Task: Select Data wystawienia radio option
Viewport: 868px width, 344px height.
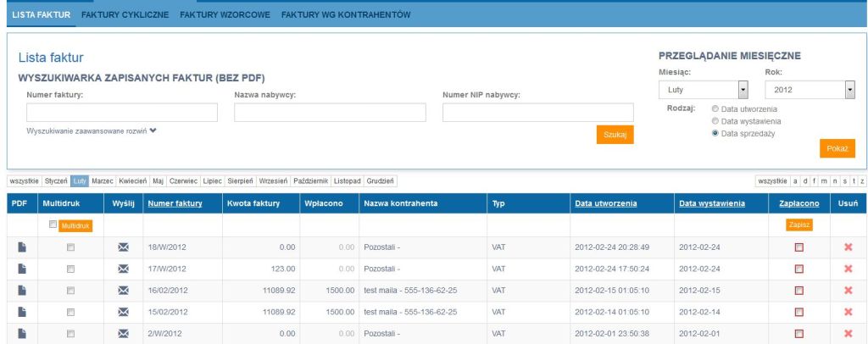Action: [x=715, y=121]
